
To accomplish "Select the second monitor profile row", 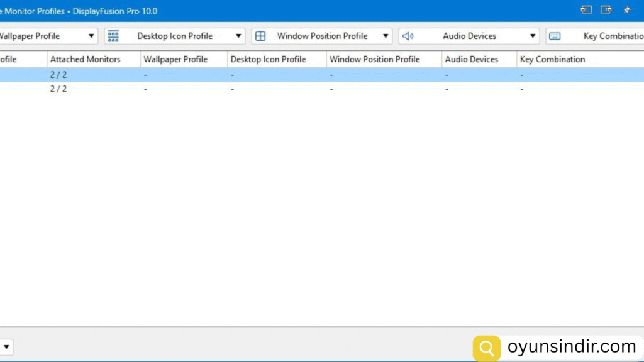I will 252,89.
